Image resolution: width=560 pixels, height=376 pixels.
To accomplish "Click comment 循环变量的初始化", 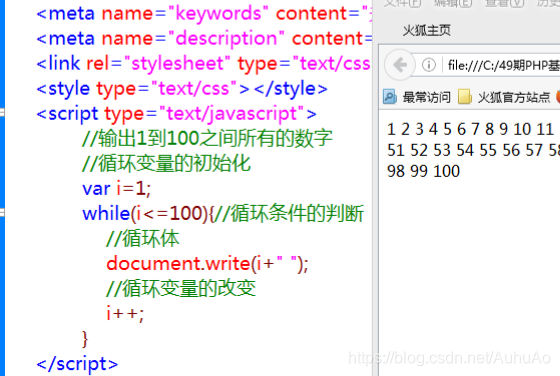I will pos(166,164).
